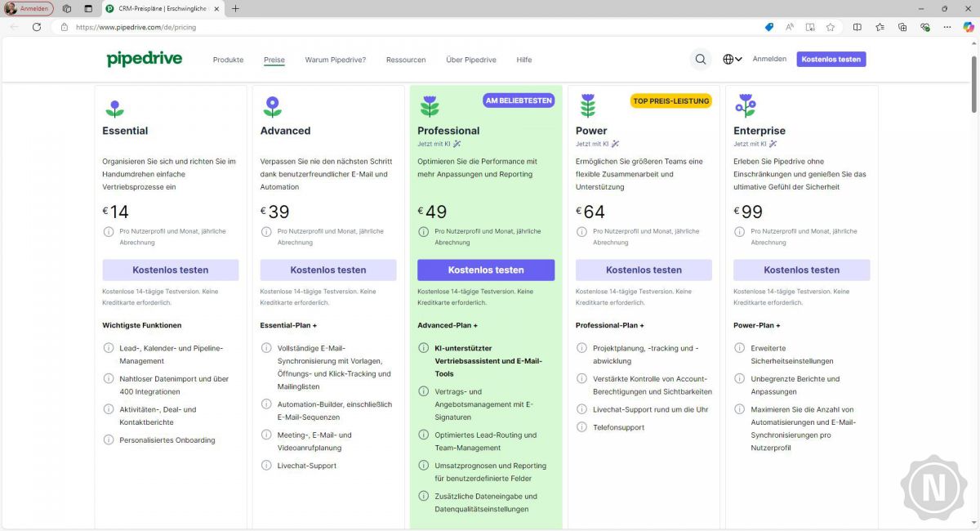Start free trial for Essential plan
This screenshot has height=531, width=980.
coord(171,270)
